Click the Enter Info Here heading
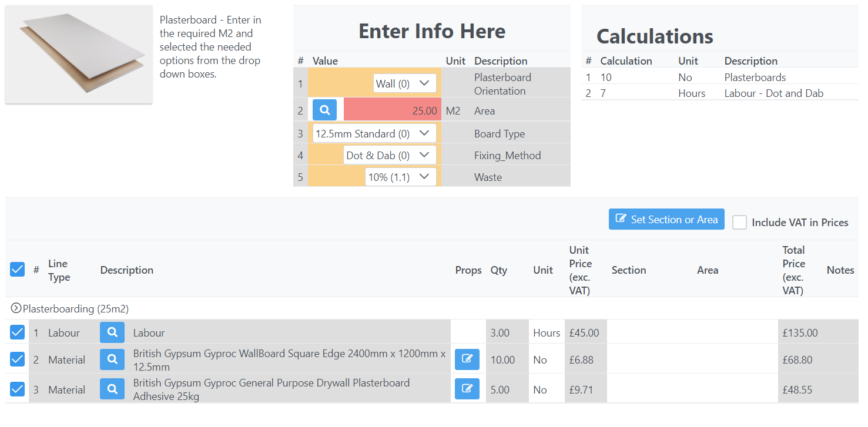 432,31
